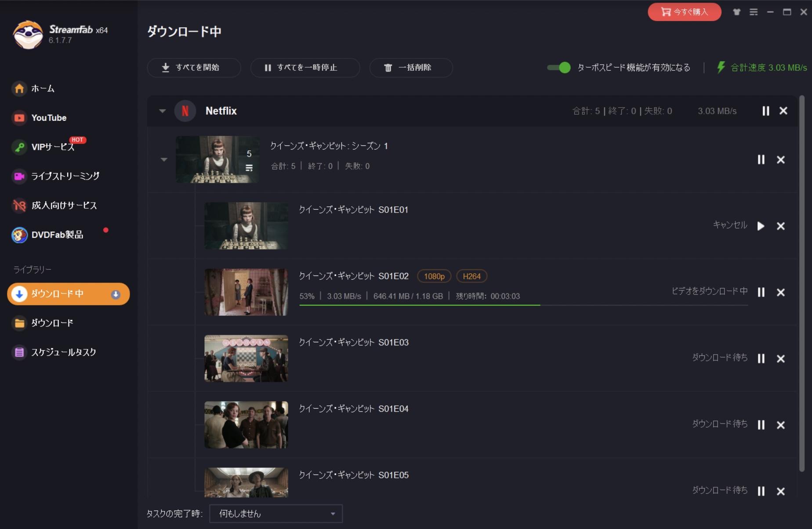
Task: Click the すべてを一時停止 button
Action: point(305,68)
